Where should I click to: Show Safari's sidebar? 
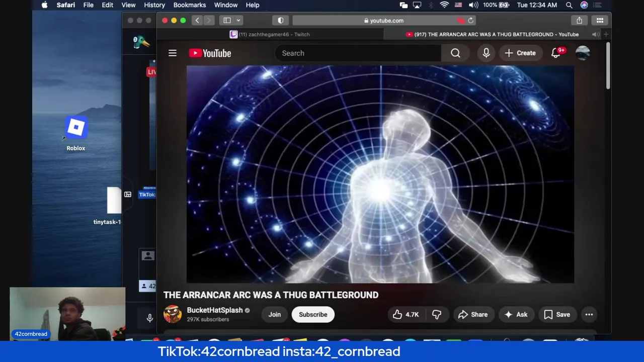coord(227,21)
